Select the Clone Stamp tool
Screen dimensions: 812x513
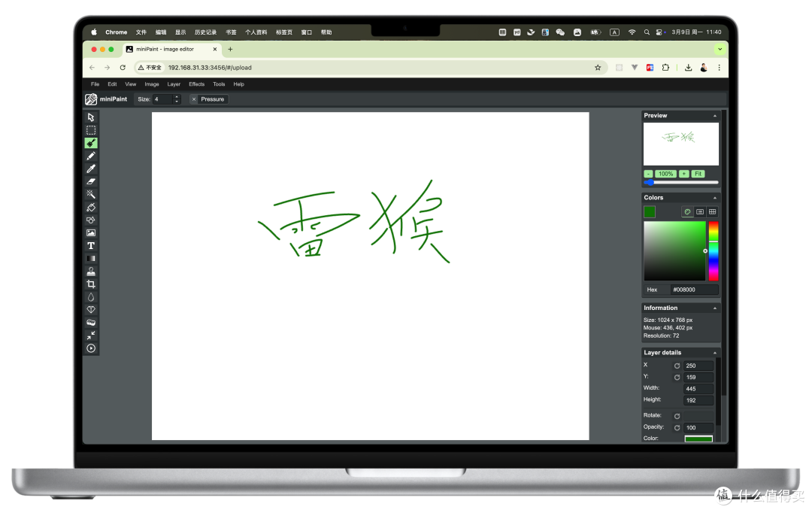[91, 271]
